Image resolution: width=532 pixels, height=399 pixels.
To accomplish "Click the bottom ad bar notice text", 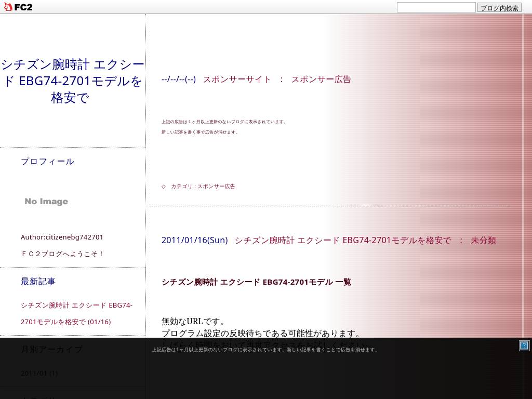I will 264,350.
